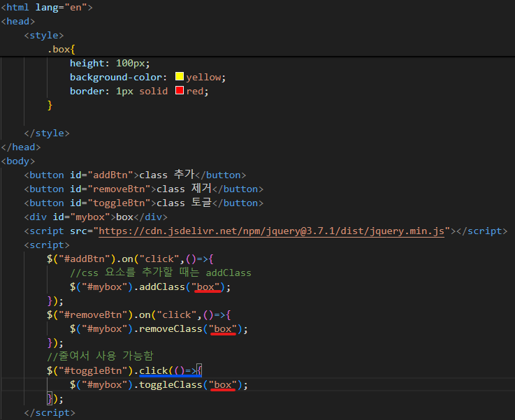Click the 'red' color value text
Viewport: 515px width, 420px height.
[x=195, y=92]
